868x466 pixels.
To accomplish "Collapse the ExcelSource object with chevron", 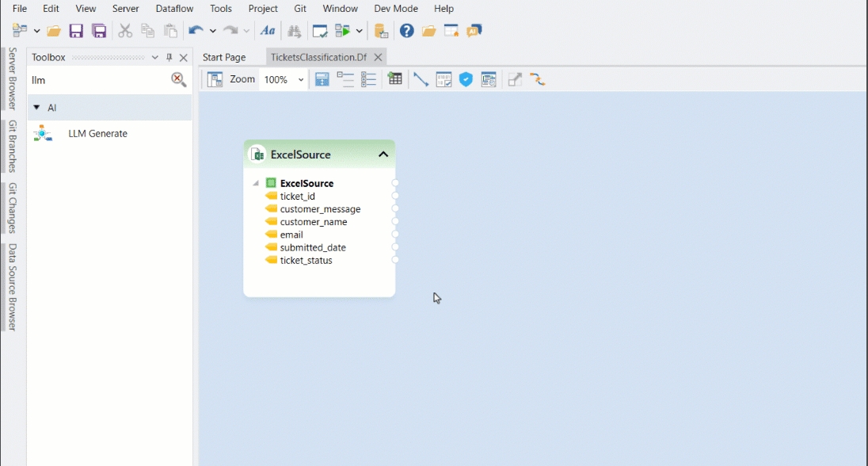I will pyautogui.click(x=383, y=155).
